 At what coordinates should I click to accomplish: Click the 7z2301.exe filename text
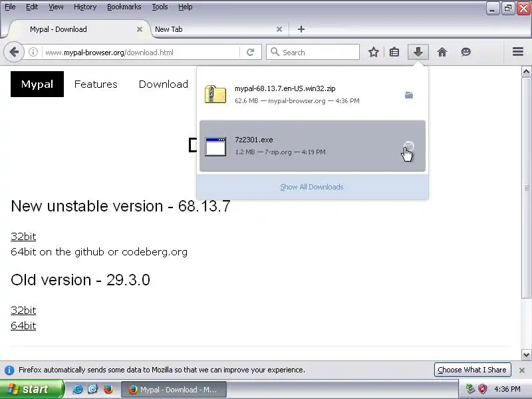pos(254,140)
